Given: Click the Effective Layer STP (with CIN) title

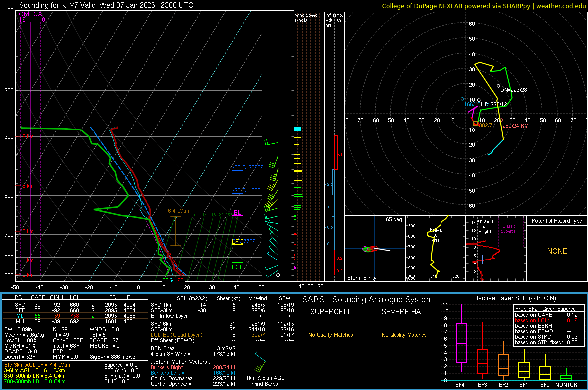Looking at the screenshot, I should 513,298.
